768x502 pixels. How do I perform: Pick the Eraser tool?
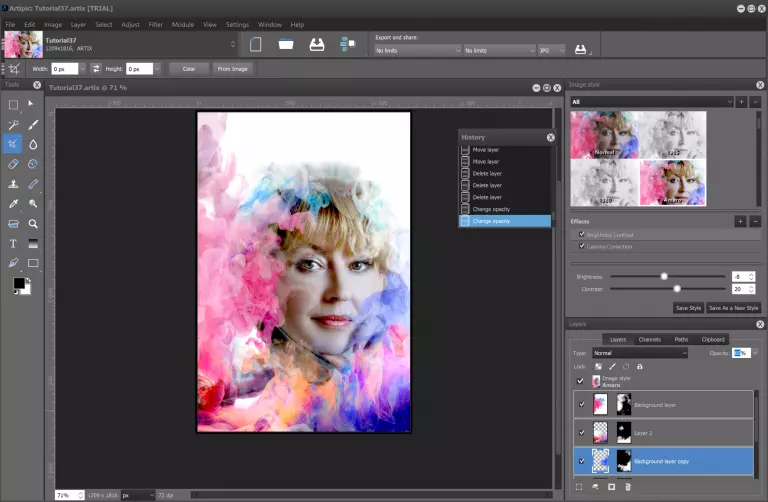(13, 164)
